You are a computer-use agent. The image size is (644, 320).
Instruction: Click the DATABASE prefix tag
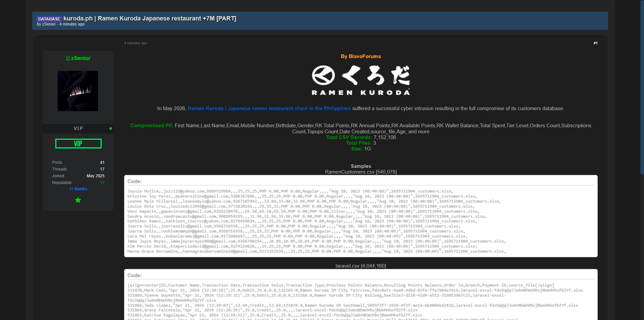pos(49,19)
